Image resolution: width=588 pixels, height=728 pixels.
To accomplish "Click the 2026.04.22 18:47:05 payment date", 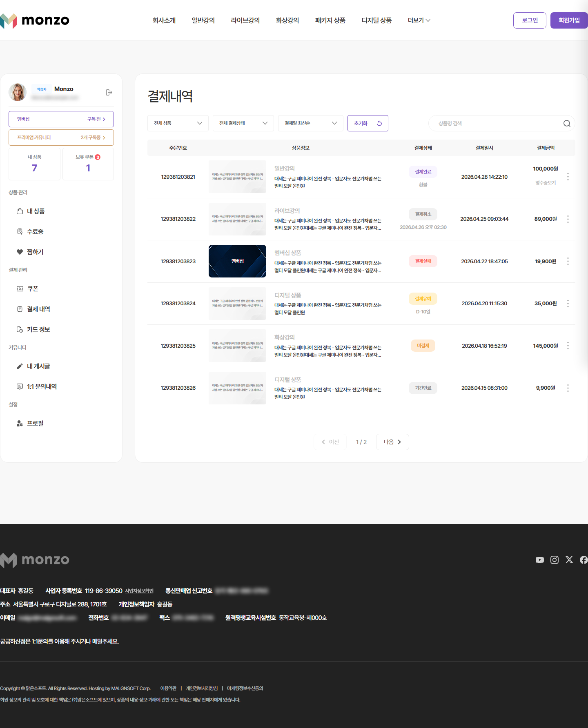I will 484,262.
